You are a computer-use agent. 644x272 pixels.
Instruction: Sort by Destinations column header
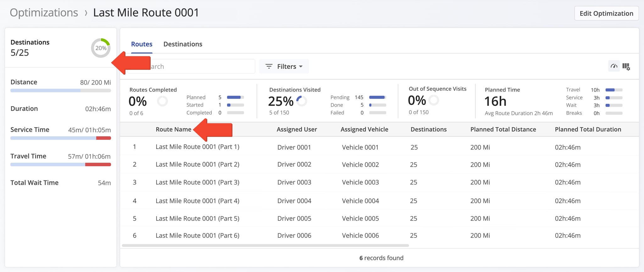pos(428,129)
